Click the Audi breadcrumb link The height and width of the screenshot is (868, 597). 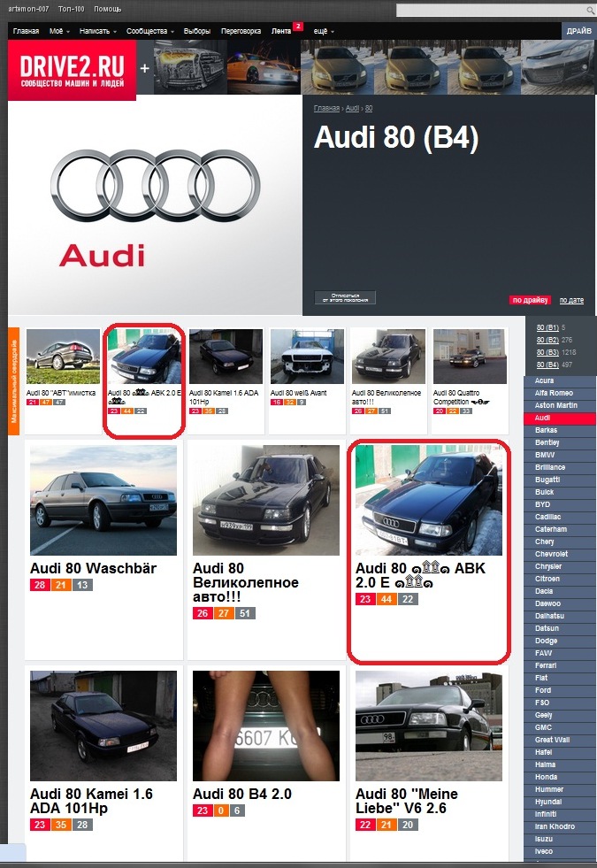(352, 109)
